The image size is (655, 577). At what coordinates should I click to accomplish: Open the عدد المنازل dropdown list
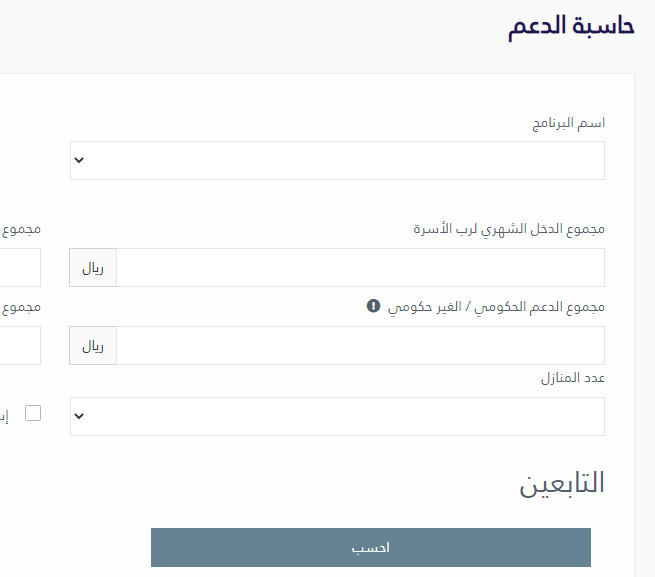coord(337,417)
